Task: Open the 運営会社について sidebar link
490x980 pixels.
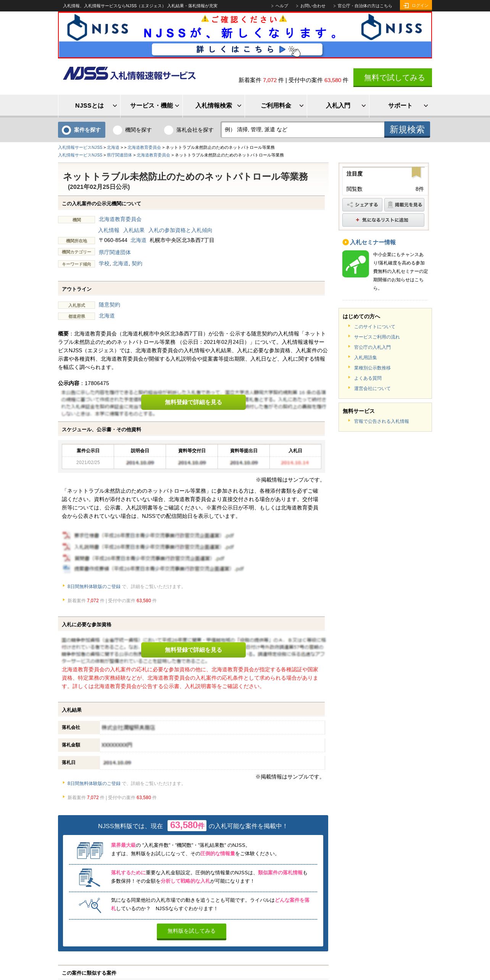Action: click(x=372, y=388)
